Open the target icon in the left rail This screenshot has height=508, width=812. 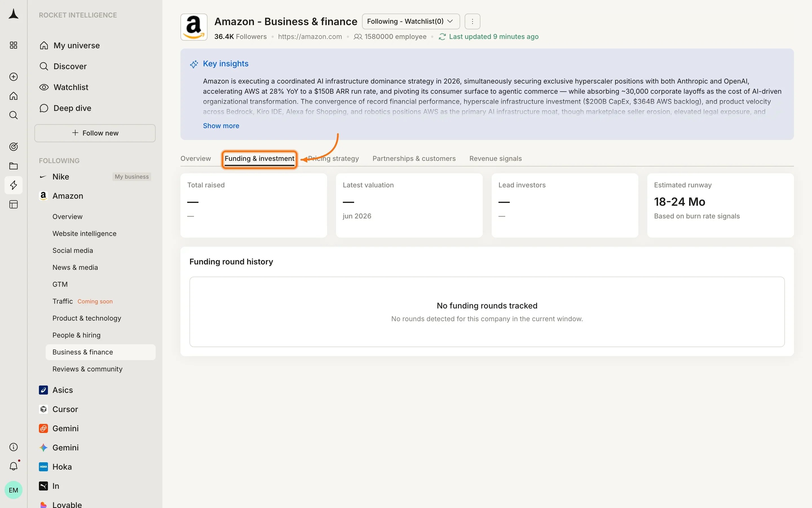pyautogui.click(x=14, y=147)
